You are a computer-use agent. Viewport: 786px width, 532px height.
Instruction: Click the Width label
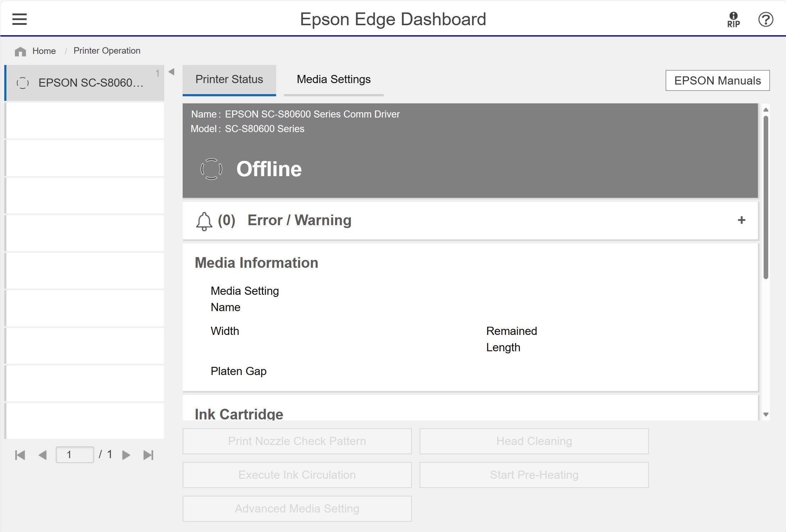pos(225,331)
